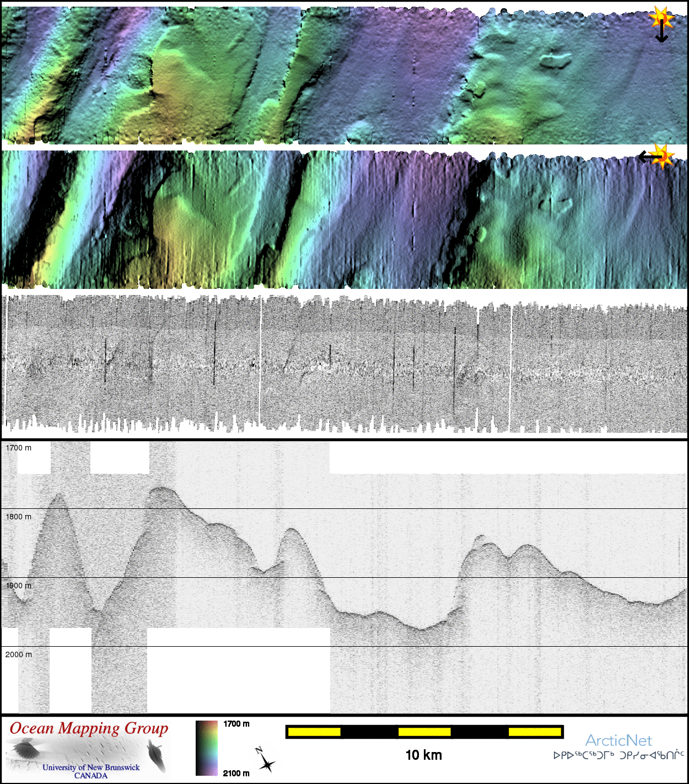689x784 pixels.
Task: Select the grayscale backscatter image panel
Action: click(x=344, y=364)
